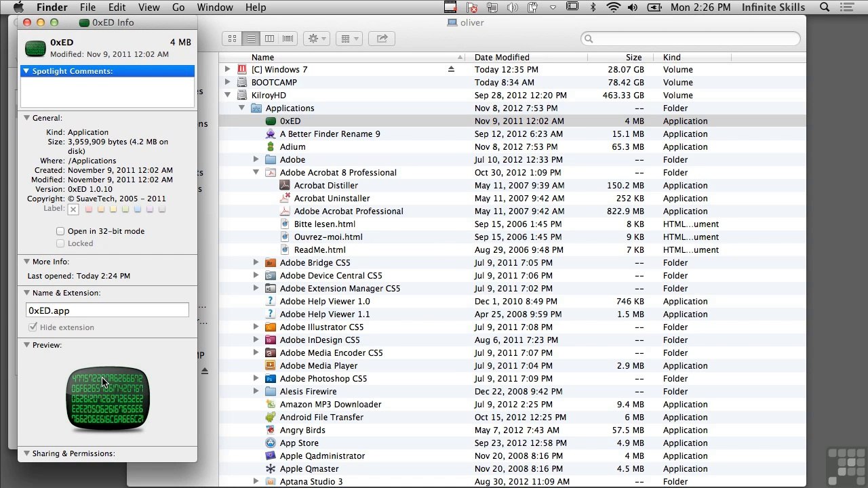Screen dimensions: 868x488
Task: Switch Finder to Cover Flow view
Action: (x=288, y=39)
